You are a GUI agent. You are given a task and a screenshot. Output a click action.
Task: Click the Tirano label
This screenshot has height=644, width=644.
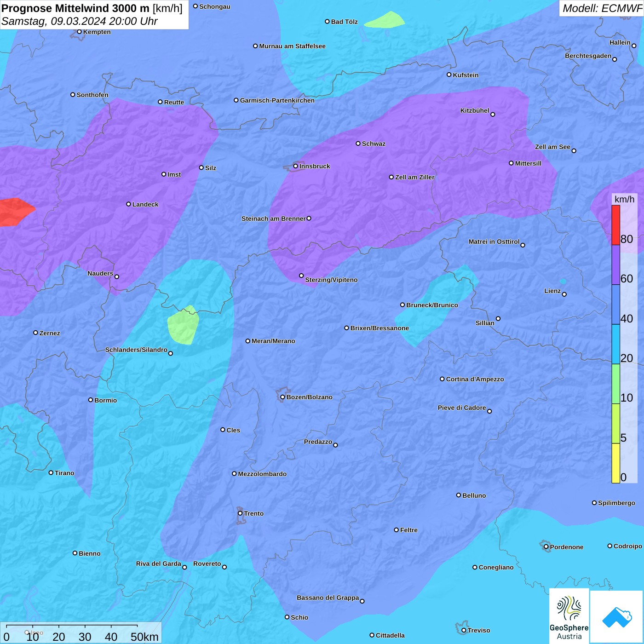coord(64,473)
